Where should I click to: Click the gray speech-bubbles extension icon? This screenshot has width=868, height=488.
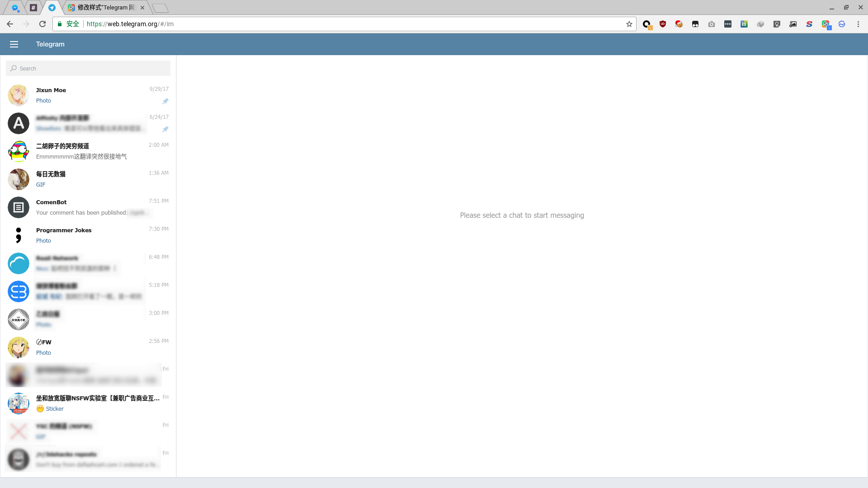[760, 24]
